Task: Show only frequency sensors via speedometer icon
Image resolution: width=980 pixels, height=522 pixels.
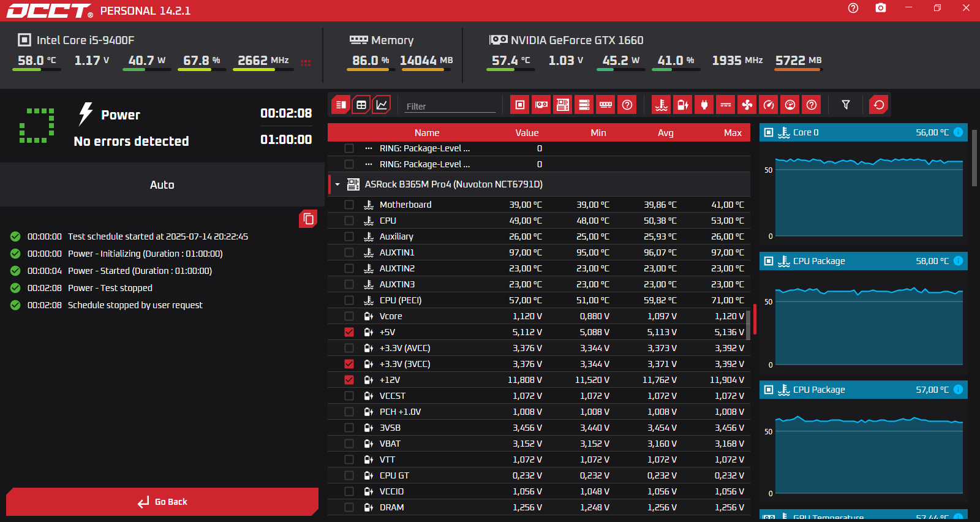Action: click(x=769, y=105)
